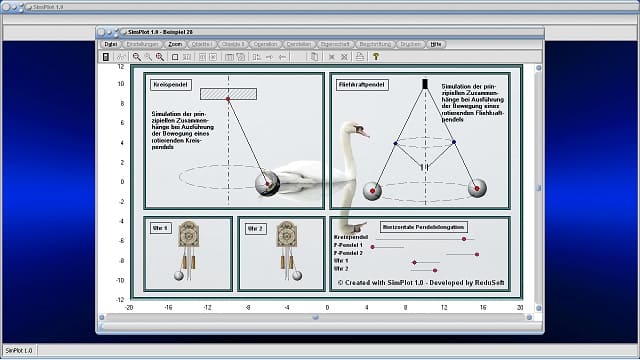Click the Uhr 2 label box
This screenshot has height=360, width=640.
pyautogui.click(x=256, y=229)
